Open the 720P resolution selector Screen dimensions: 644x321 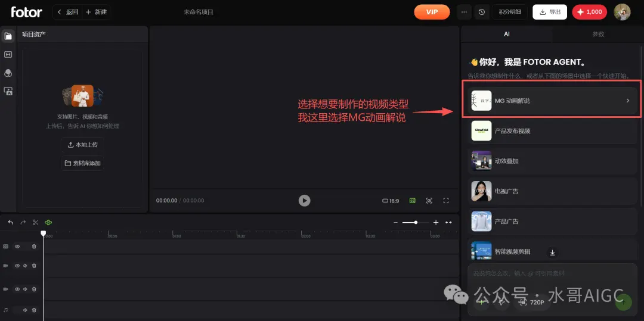click(532, 302)
